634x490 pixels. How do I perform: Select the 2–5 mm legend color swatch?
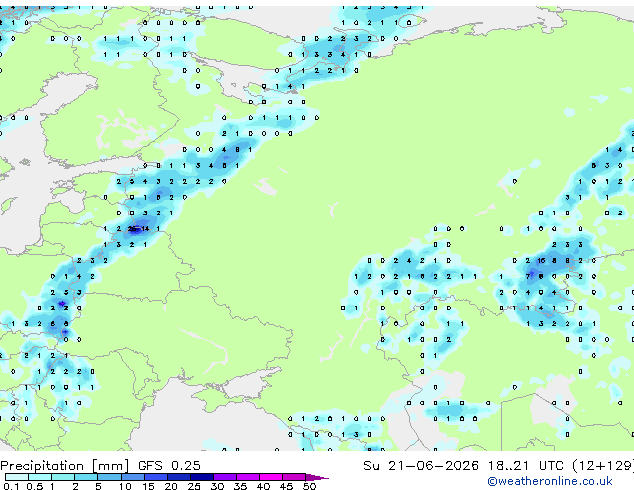click(x=86, y=477)
